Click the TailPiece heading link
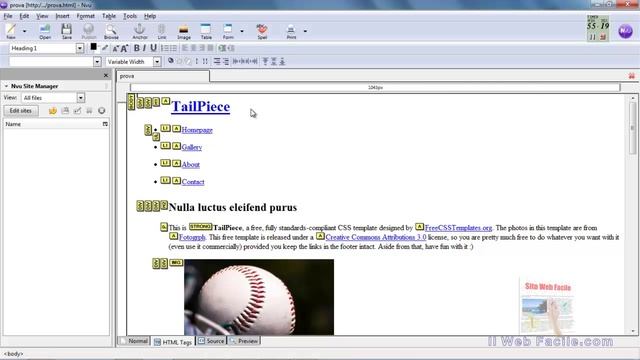 [x=200, y=107]
